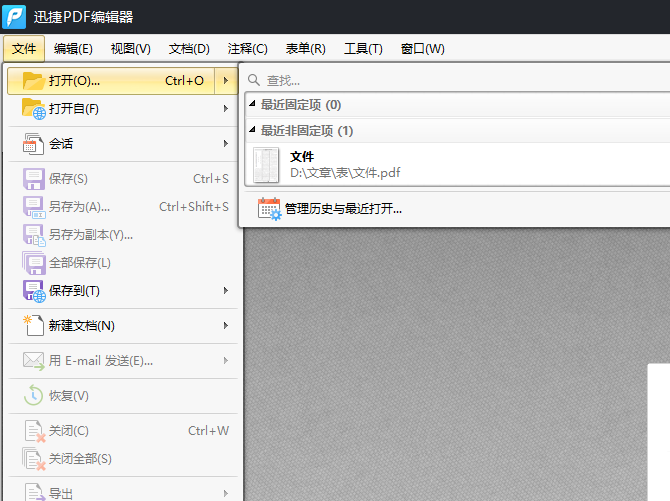The height and width of the screenshot is (501, 670).
Task: Click the 关闭 document X icon
Action: [35, 431]
